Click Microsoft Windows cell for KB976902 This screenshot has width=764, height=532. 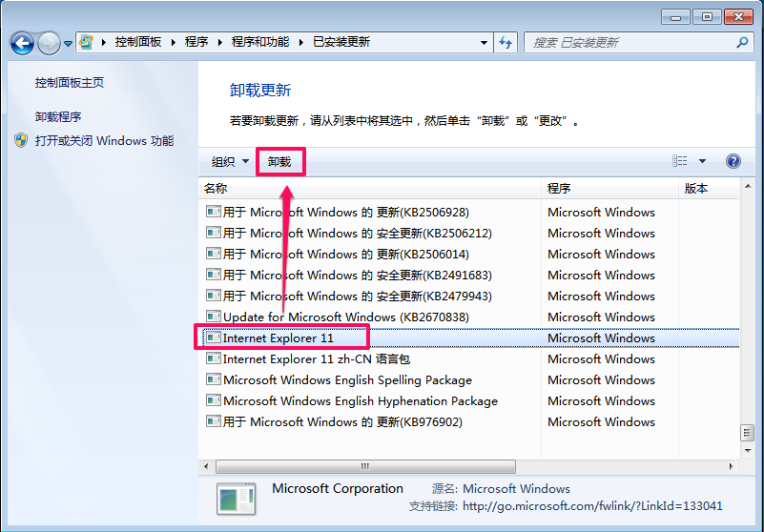601,422
